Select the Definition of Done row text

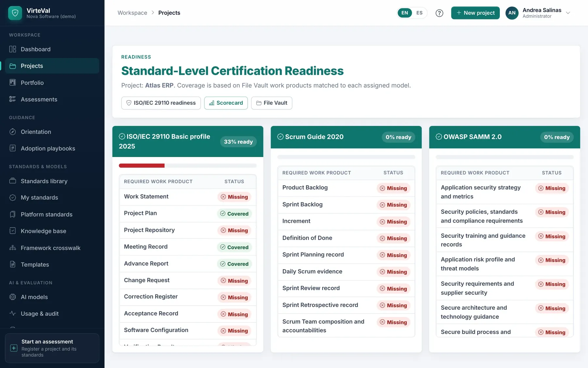point(307,238)
